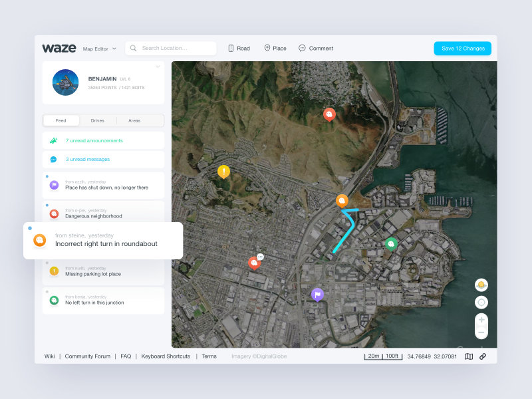Viewport: 532px width, 399px height.
Task: Open 7 unread announcements
Action: click(94, 140)
